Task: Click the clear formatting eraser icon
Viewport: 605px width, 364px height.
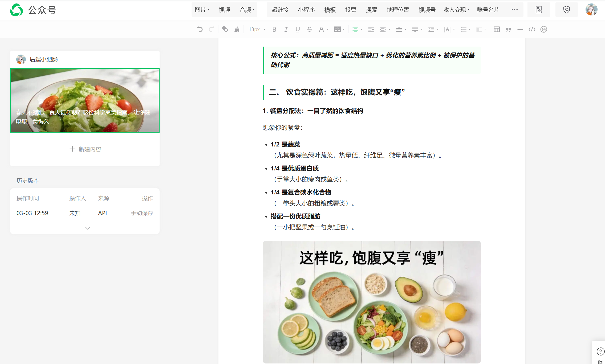Action: pos(225,29)
